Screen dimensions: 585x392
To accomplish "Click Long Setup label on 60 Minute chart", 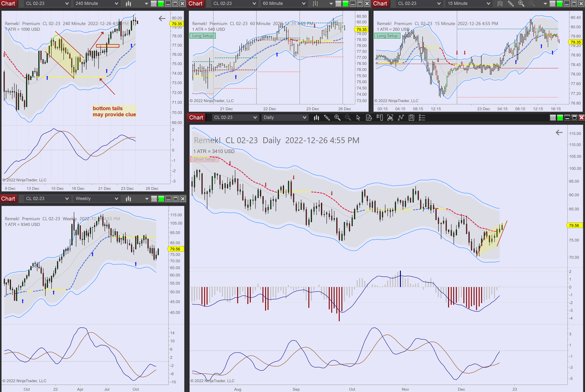I will click(x=203, y=36).
